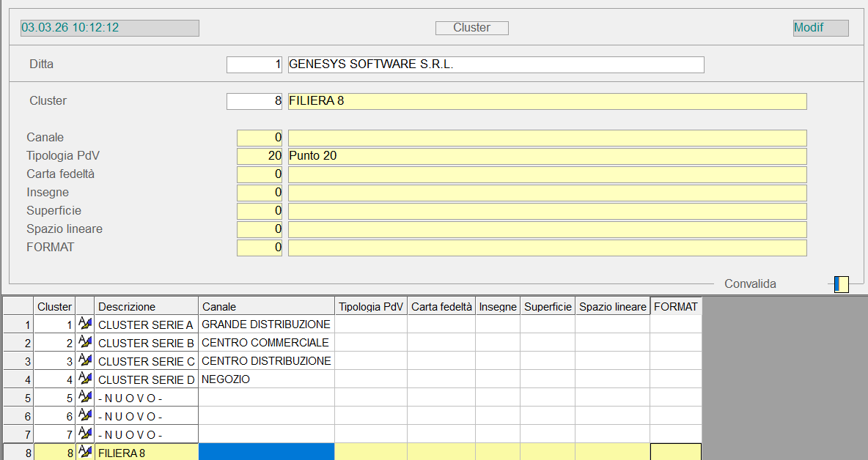Click edit icon in grid row 5
868x460 pixels.
tap(85, 397)
